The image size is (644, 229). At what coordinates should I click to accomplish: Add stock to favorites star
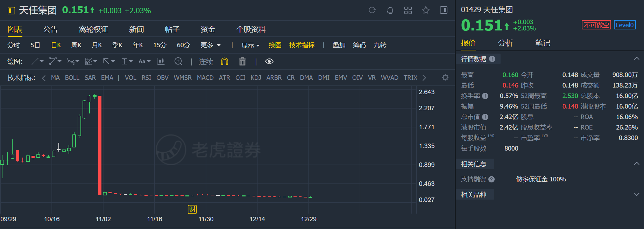426,10
